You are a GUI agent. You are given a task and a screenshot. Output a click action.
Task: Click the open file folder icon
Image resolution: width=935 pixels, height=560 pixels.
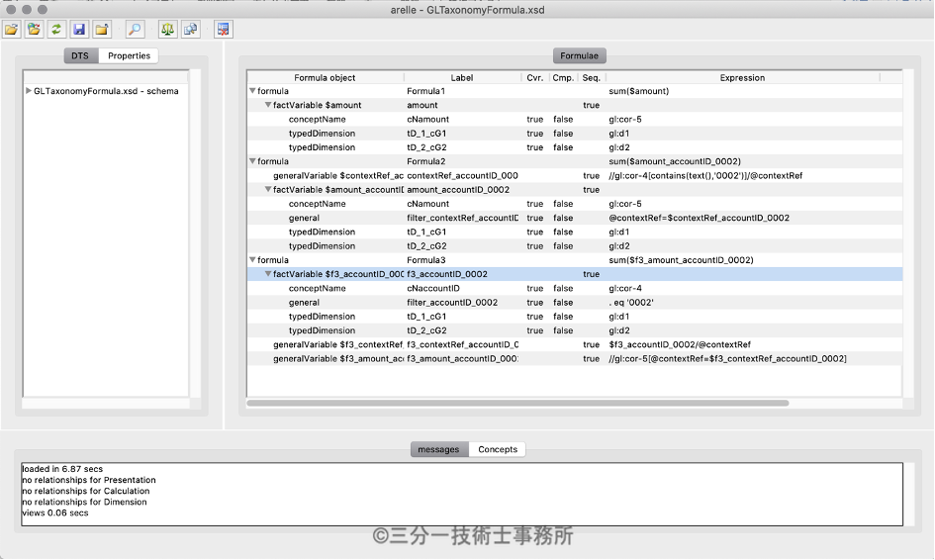[12, 30]
